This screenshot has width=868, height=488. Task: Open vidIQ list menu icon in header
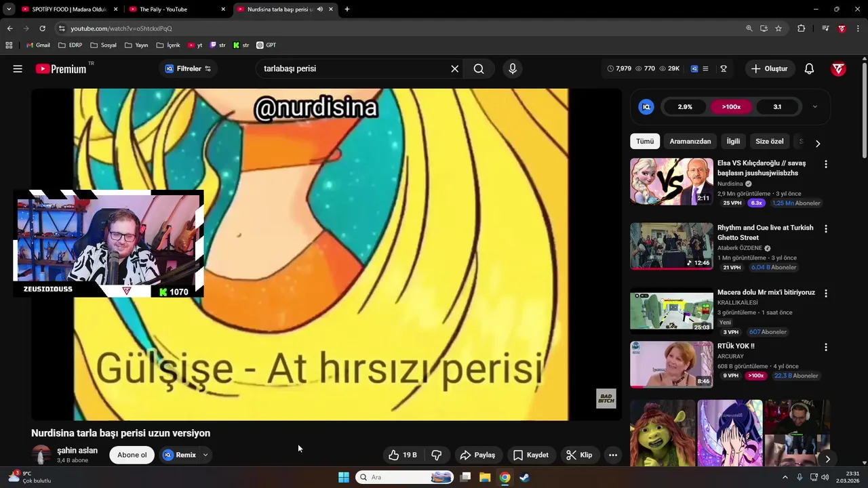tap(705, 68)
